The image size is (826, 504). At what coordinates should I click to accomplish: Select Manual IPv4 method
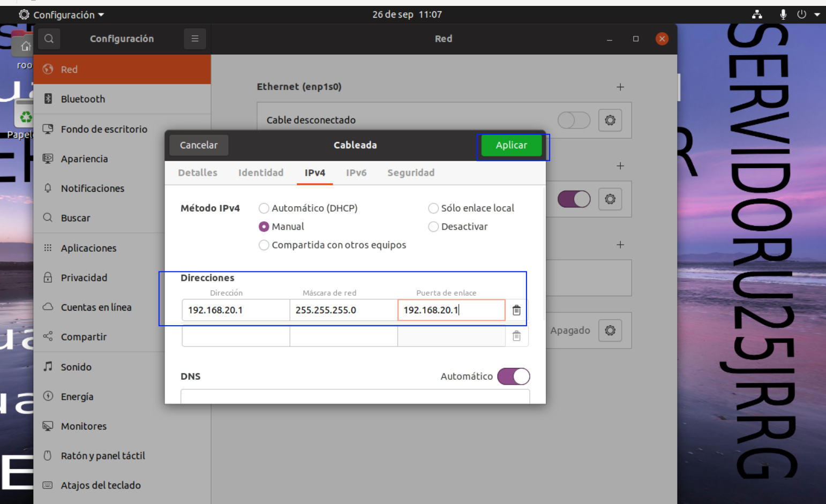[x=281, y=227]
